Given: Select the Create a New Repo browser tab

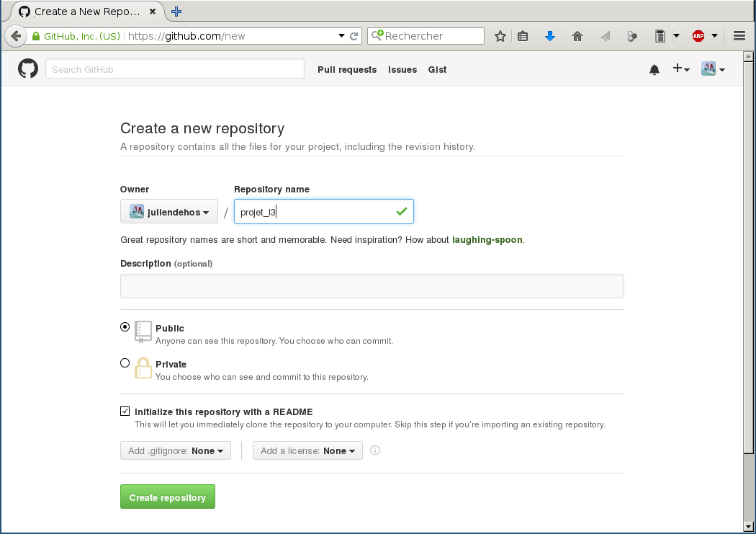Looking at the screenshot, I should point(87,12).
